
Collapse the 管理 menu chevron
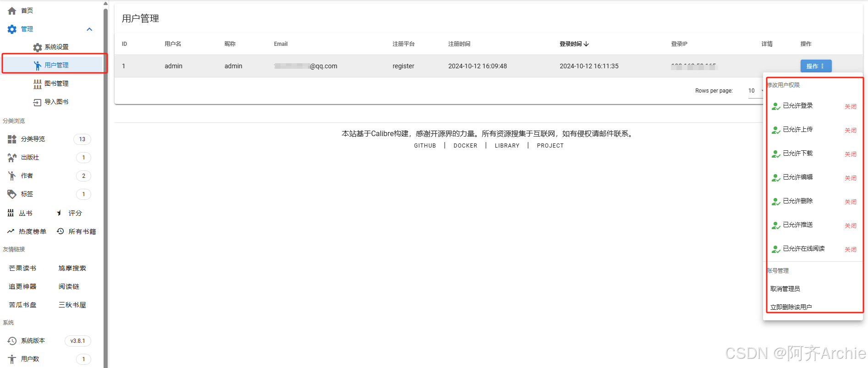(89, 29)
